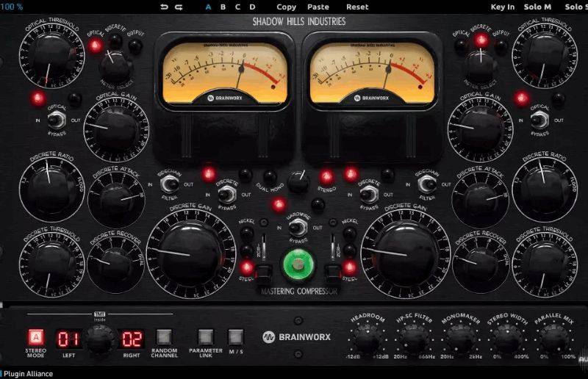The height and width of the screenshot is (379, 588).
Task: Click right Discrete Attack knob
Action: pos(481,201)
